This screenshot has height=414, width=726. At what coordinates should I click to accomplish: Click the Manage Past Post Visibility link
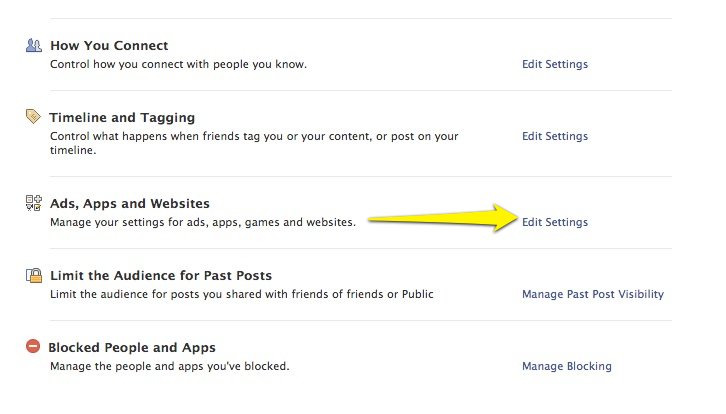tap(593, 294)
